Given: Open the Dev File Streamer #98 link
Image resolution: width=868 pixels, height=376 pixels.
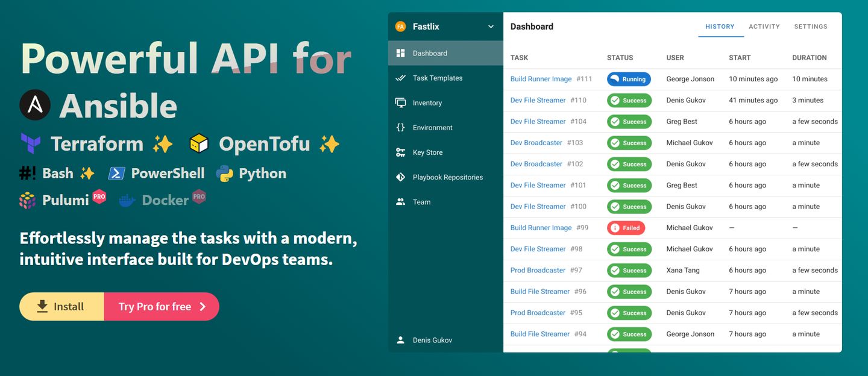Looking at the screenshot, I should (x=538, y=249).
